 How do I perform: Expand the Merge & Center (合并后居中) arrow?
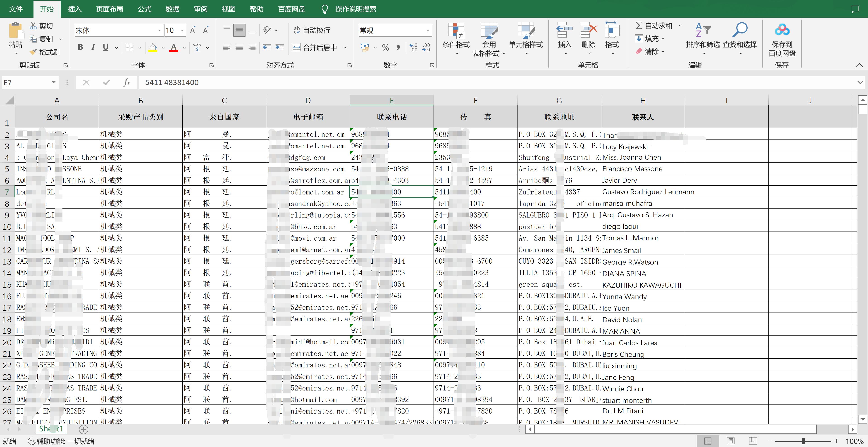click(x=345, y=47)
